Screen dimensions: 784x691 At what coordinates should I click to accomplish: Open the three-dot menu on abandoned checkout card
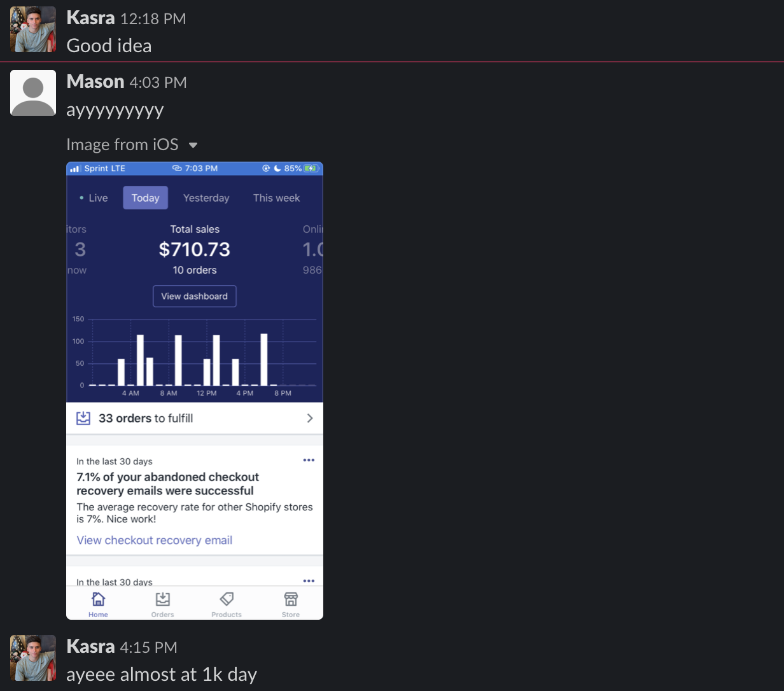pos(309,460)
